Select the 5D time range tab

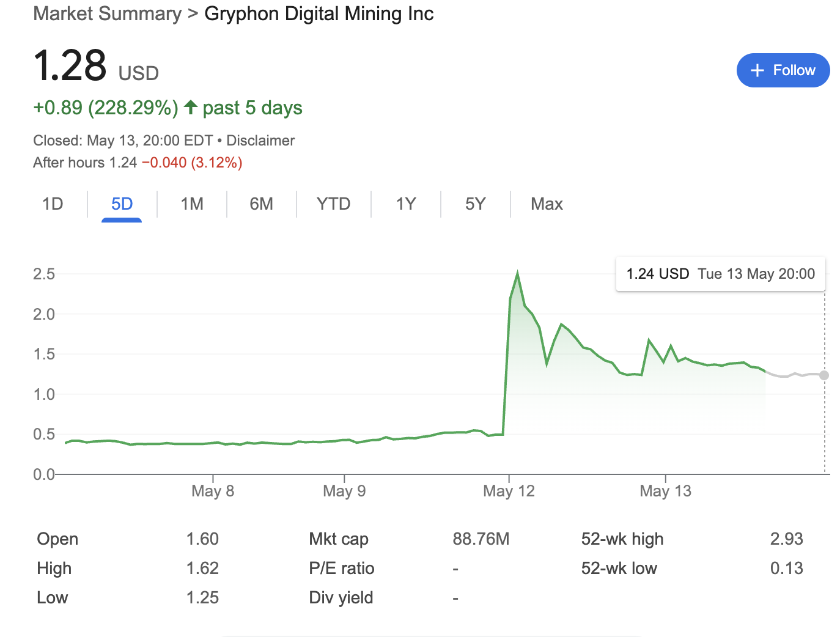[122, 204]
